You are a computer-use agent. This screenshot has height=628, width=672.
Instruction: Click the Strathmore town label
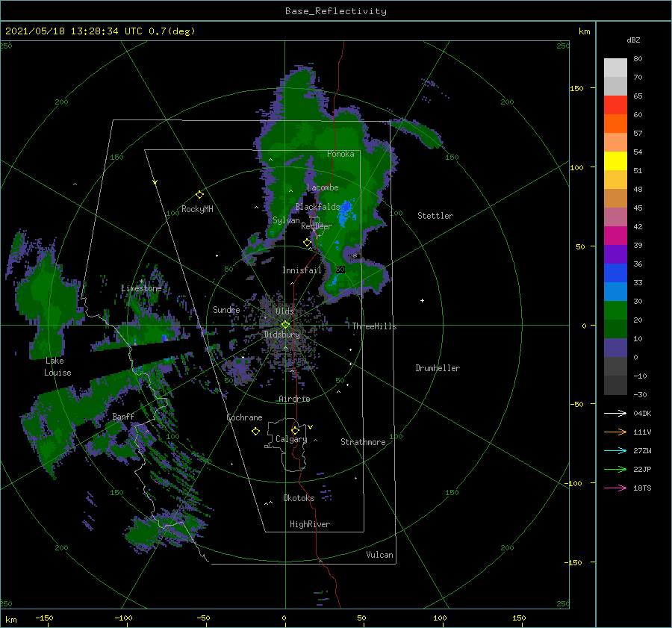[363, 442]
